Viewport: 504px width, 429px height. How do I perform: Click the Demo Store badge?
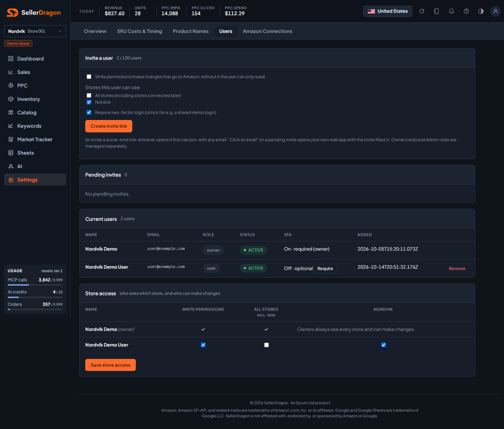(18, 44)
